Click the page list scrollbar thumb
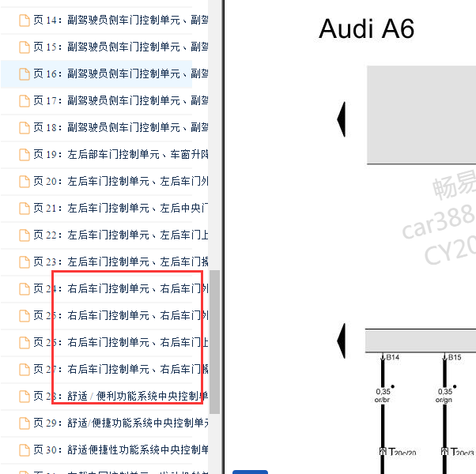 (x=214, y=342)
